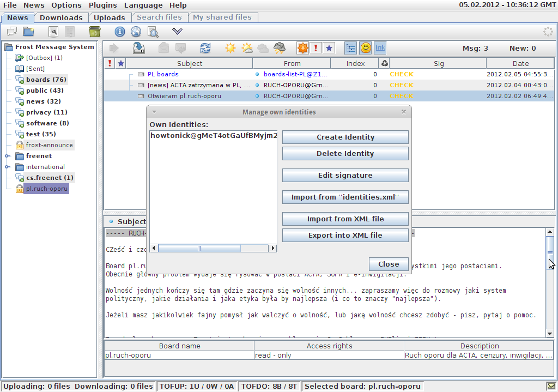Switch to the Downloads tab
Screen dimensions: 558x392
pyautogui.click(x=61, y=18)
